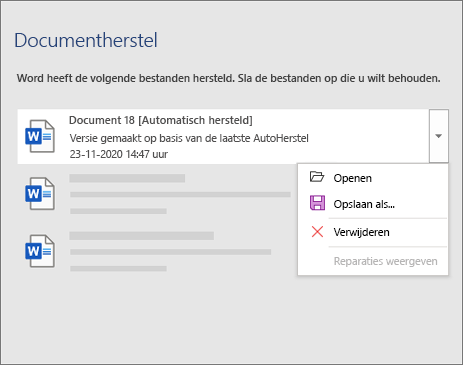
Task: Click the Word icon of Document 18
Action: pos(40,136)
